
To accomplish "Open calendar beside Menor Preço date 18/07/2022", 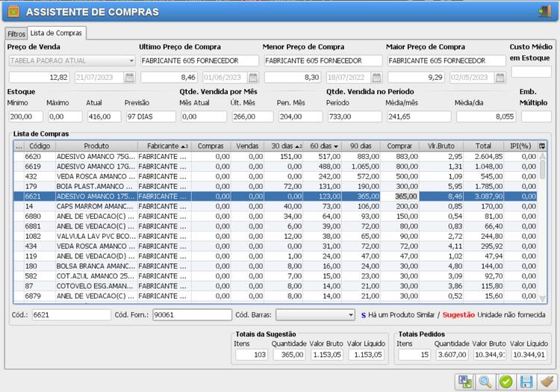I will (x=376, y=77).
